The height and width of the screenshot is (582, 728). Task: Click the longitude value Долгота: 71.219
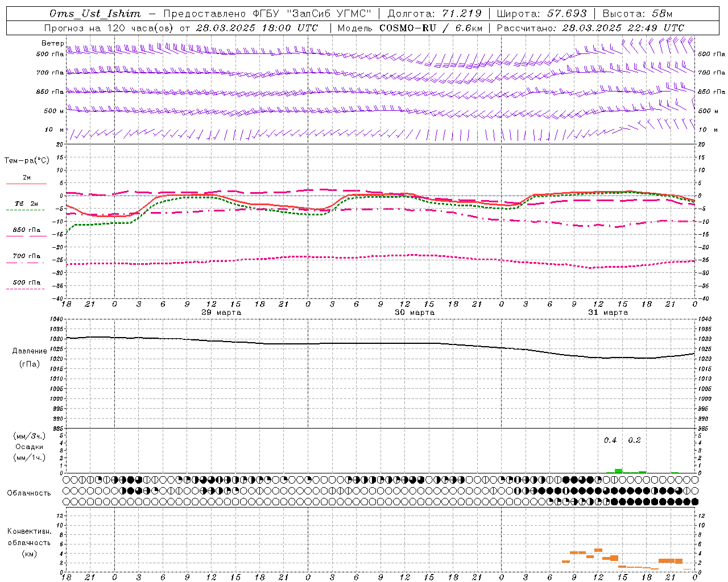(435, 14)
